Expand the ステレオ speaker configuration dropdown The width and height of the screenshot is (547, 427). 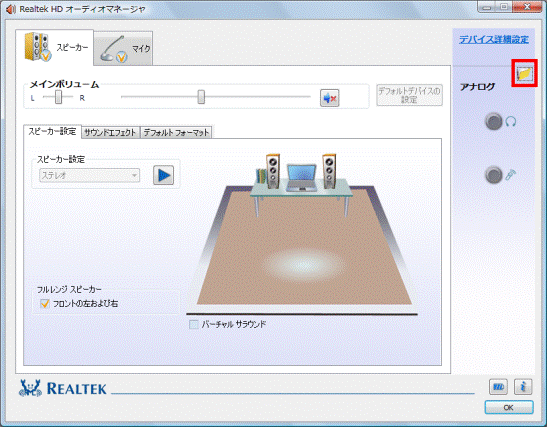[89, 175]
